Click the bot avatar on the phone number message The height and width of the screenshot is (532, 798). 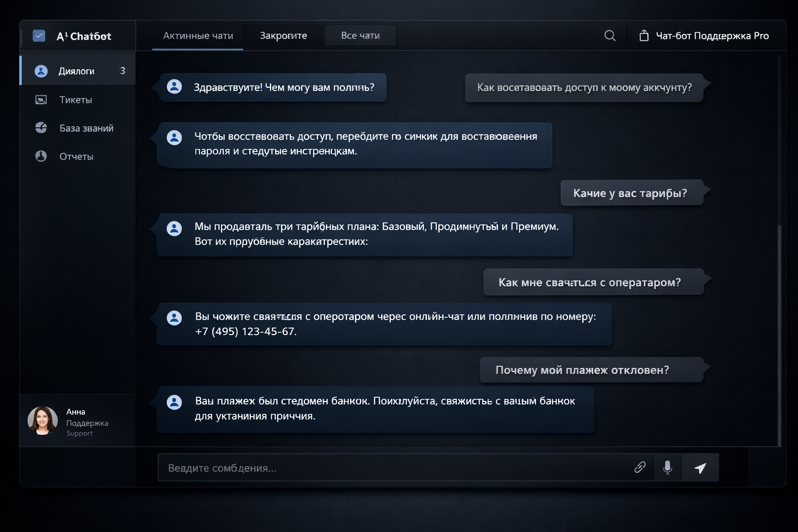tap(175, 317)
